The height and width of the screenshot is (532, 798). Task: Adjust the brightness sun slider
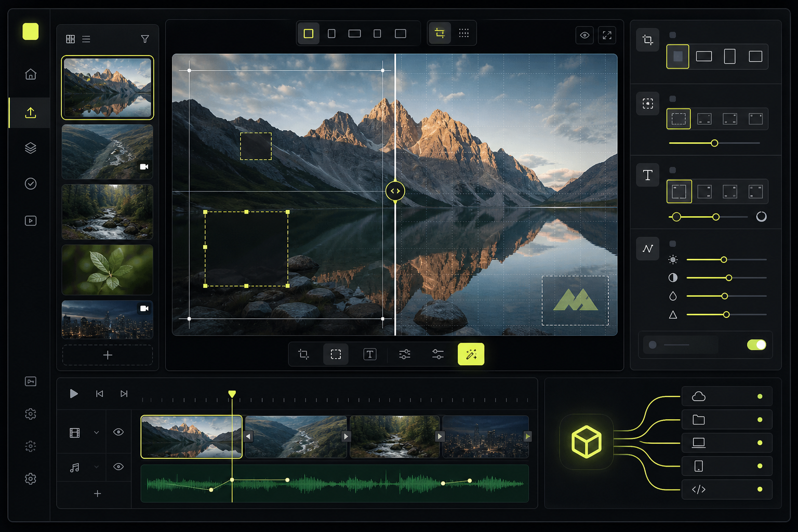click(726, 259)
